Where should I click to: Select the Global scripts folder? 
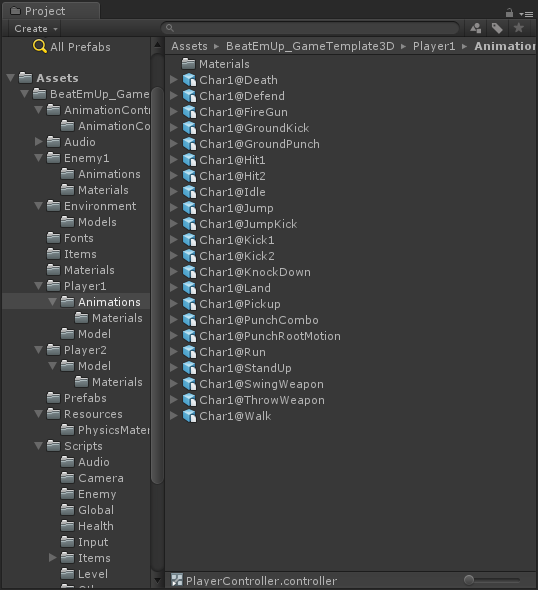coord(96,510)
